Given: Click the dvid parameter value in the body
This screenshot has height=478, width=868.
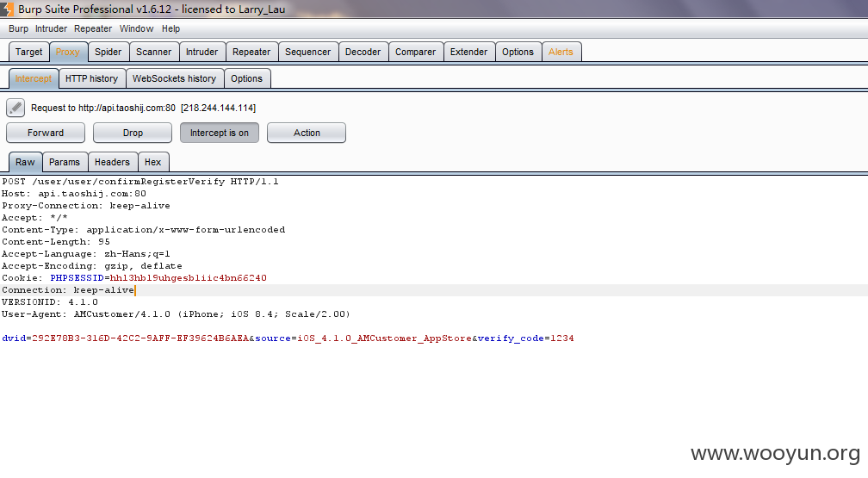Looking at the screenshot, I should (140, 338).
